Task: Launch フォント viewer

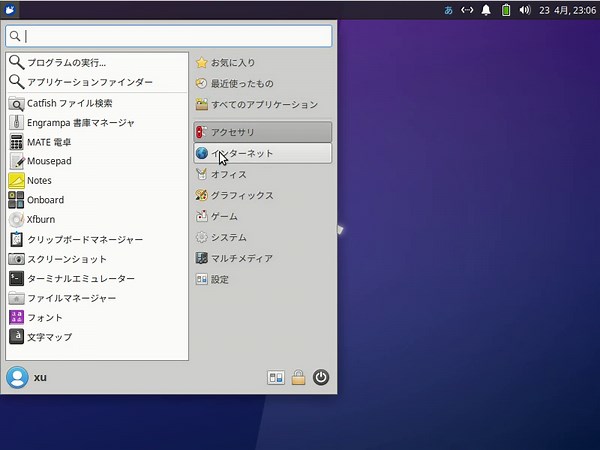Action: 97,318
